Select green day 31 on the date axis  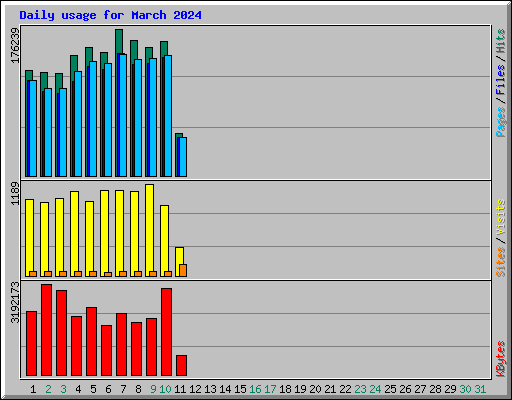(480, 389)
